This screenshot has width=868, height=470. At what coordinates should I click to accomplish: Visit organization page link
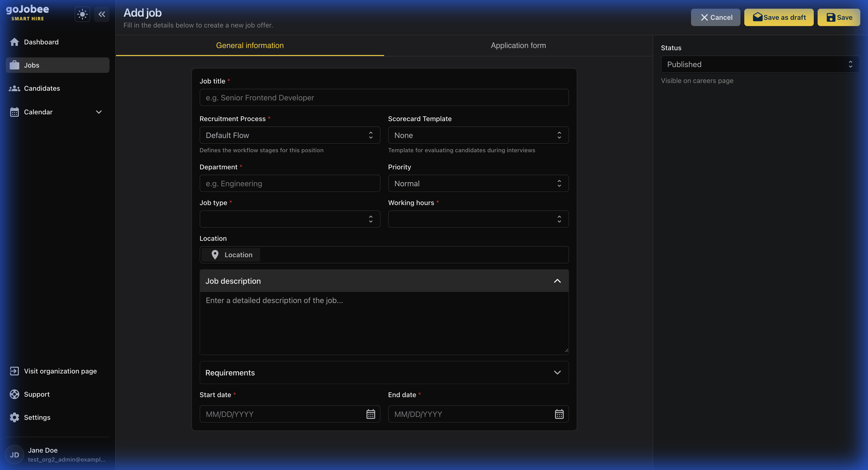click(x=60, y=371)
